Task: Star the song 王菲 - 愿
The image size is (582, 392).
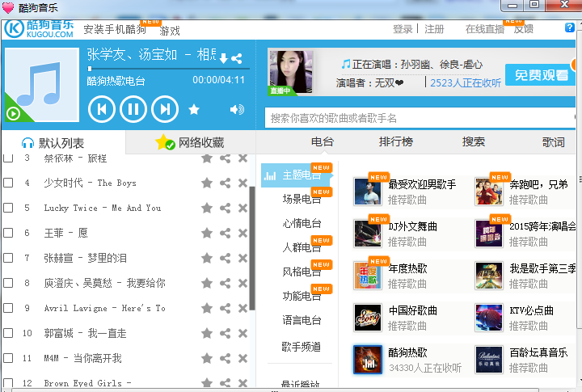Action: [207, 233]
